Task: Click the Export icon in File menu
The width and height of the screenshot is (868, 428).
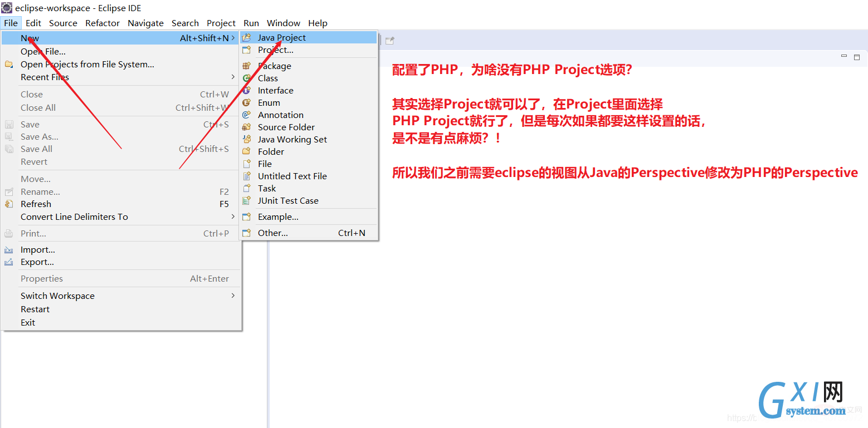Action: [x=9, y=262]
